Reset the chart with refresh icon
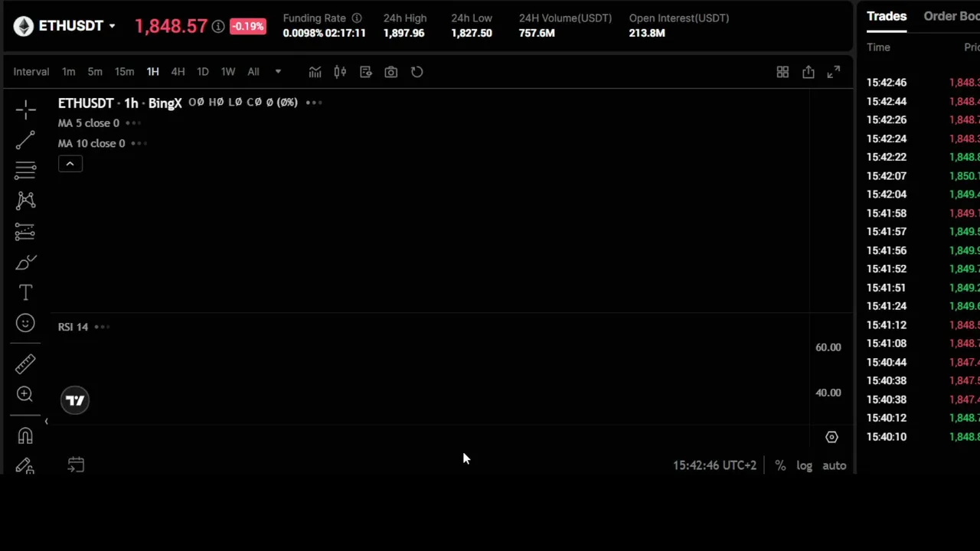Viewport: 980px width, 551px height. [416, 72]
